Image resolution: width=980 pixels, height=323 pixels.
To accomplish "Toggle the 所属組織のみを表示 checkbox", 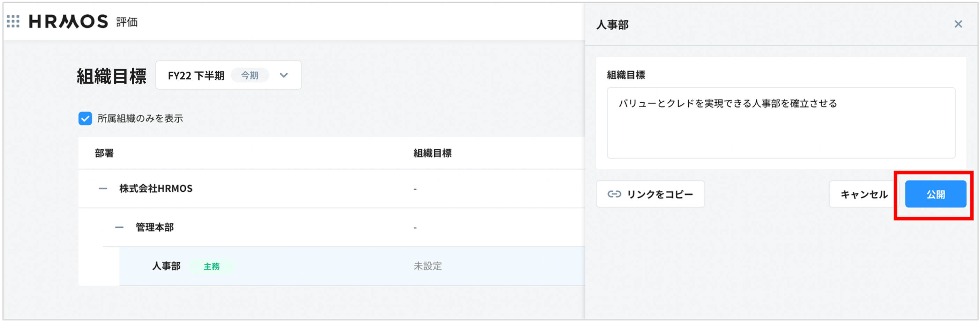I will (85, 118).
